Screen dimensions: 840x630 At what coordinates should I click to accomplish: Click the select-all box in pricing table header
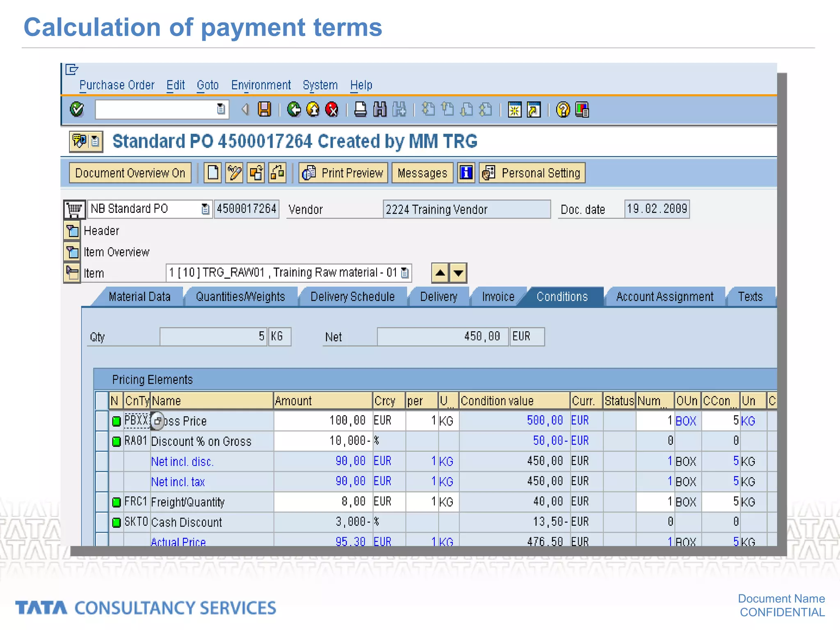[102, 400]
